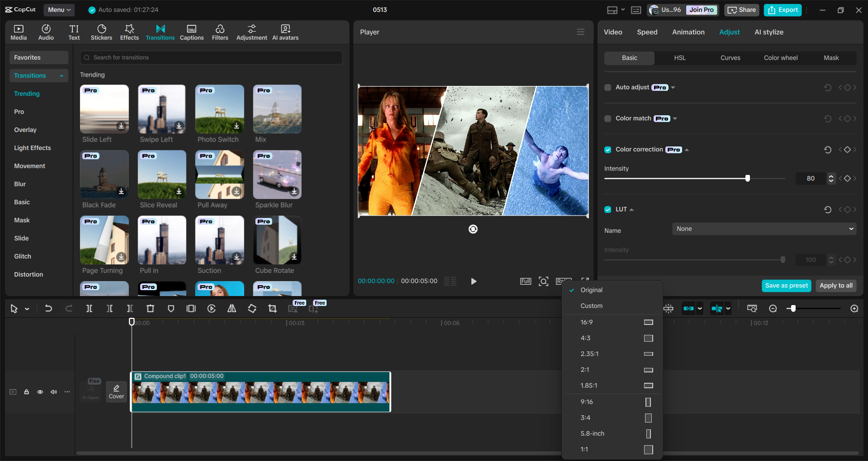Open the Transitions panel
Screen dimensions: 868x461
160,32
